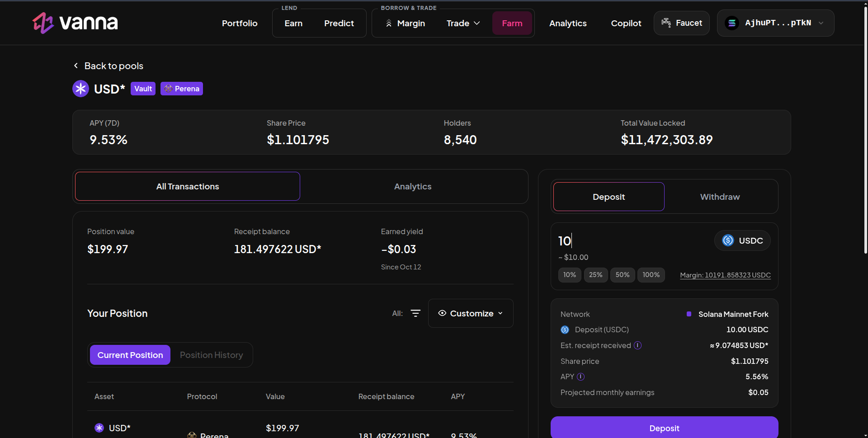
Task: Click the info icon beside APY
Action: [x=581, y=377]
